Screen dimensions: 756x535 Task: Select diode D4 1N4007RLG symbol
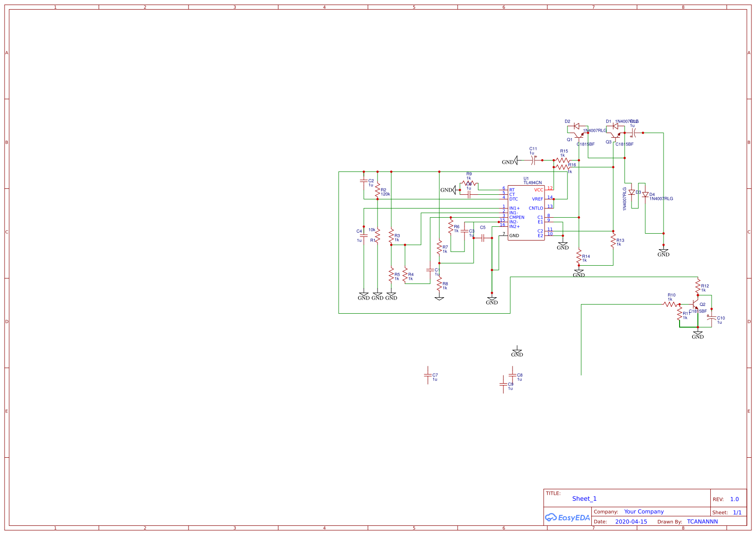(646, 195)
